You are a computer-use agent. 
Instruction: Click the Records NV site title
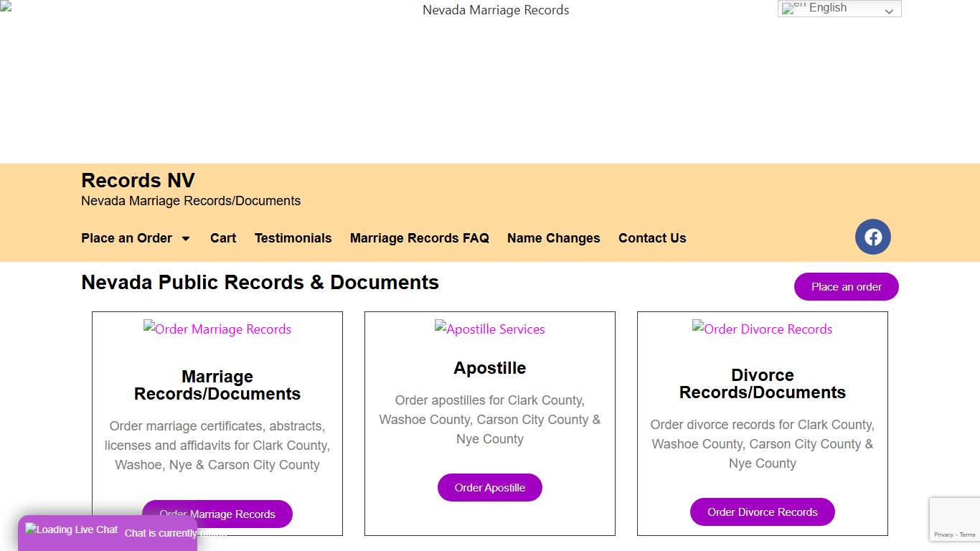coord(137,180)
